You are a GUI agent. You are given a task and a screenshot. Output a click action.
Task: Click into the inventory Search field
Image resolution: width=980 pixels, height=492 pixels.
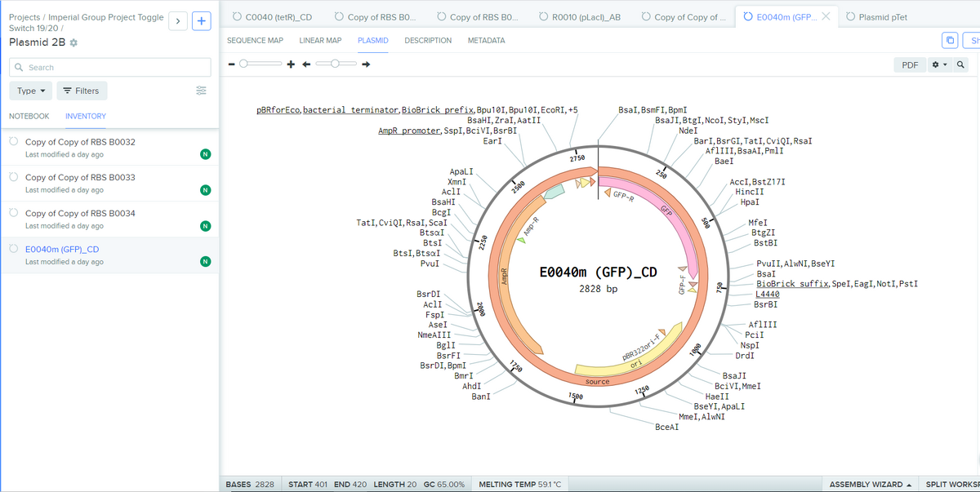(x=109, y=67)
